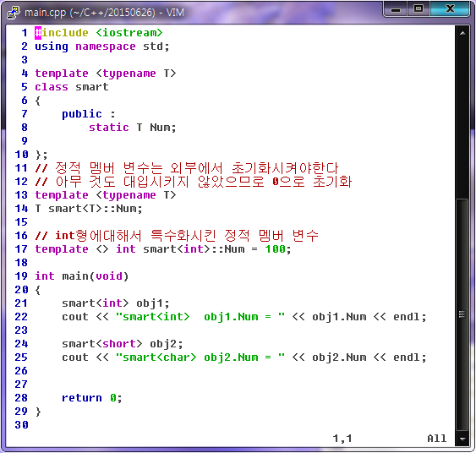Click 'static T Num;' on line 8
Viewport: 476px width, 453px height.
click(133, 128)
